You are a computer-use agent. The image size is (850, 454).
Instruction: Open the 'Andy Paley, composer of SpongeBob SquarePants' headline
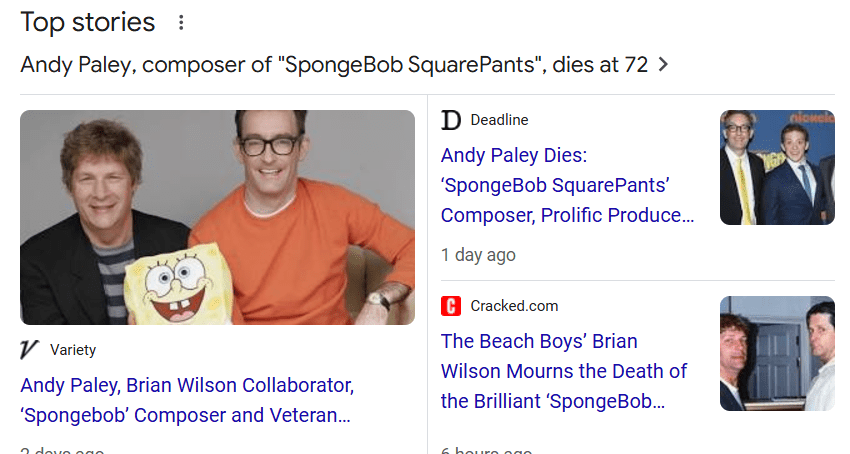pyautogui.click(x=334, y=66)
